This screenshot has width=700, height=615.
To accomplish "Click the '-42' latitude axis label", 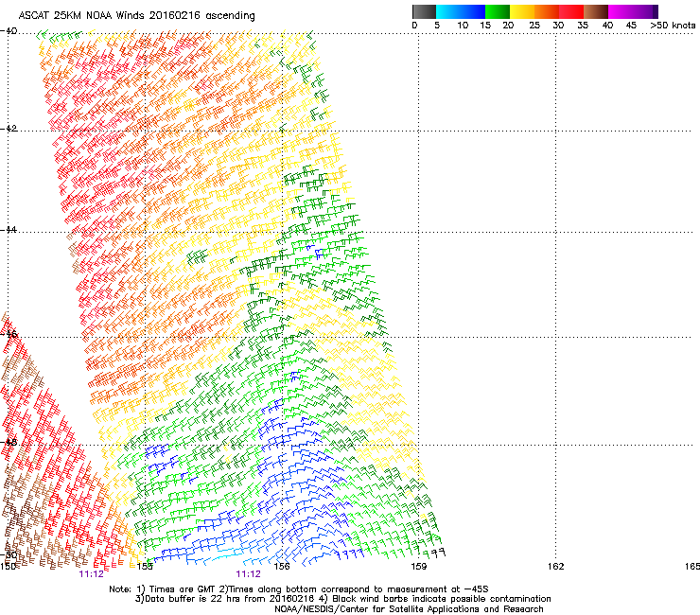I will (x=9, y=129).
